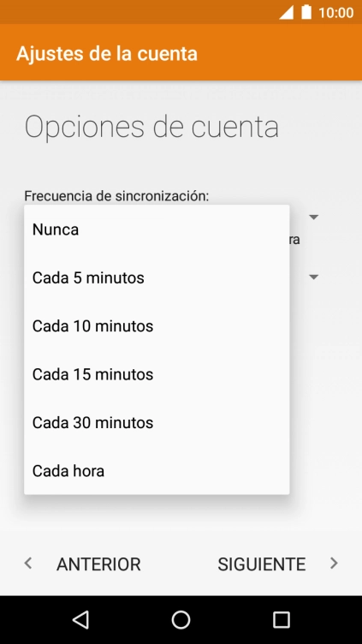Click the sync frequency dropdown arrow
This screenshot has width=362, height=644.
click(x=314, y=217)
